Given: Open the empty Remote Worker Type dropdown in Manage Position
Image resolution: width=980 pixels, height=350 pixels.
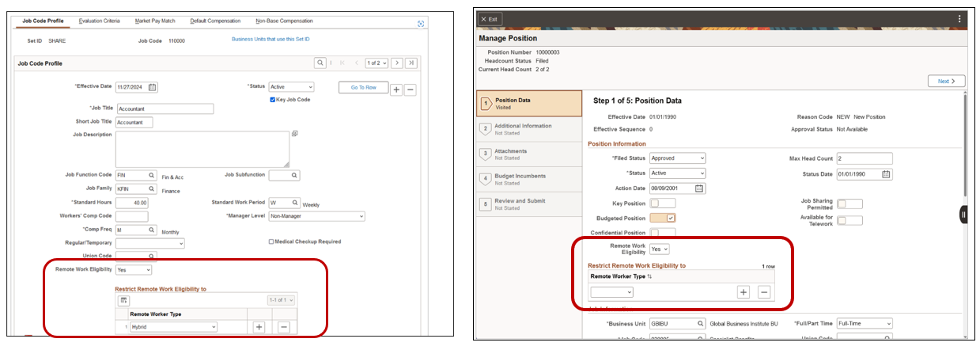Looking at the screenshot, I should tap(611, 292).
